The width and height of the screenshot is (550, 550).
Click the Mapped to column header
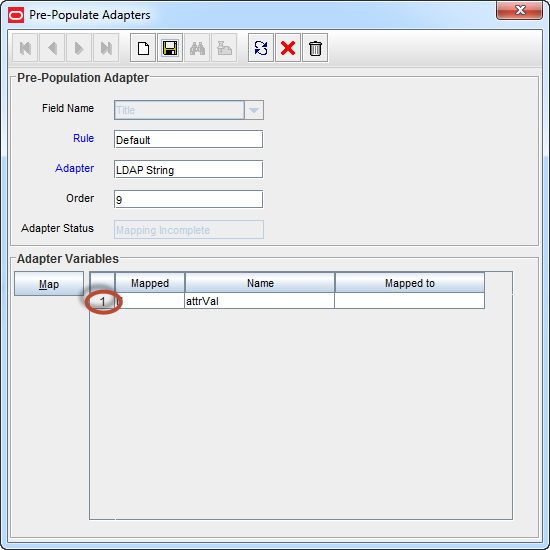tap(410, 283)
